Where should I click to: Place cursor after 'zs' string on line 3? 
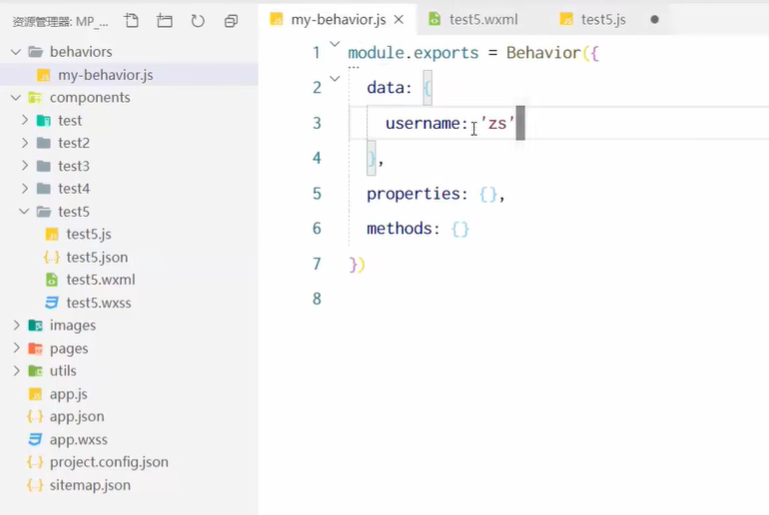[x=515, y=123]
